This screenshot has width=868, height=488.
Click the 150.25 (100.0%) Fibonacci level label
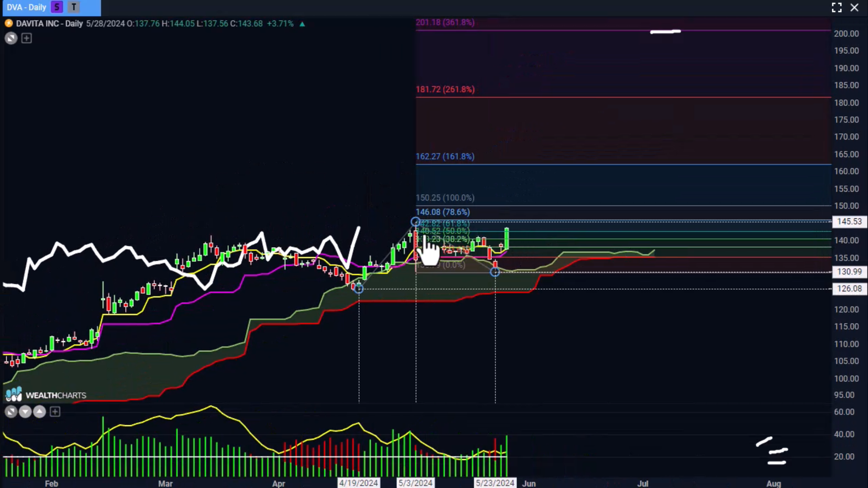click(x=445, y=197)
